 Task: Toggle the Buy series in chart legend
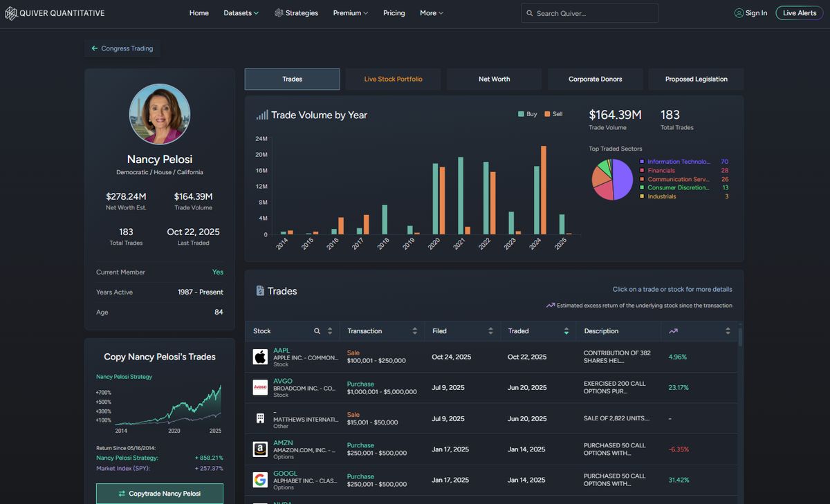pyautogui.click(x=528, y=114)
